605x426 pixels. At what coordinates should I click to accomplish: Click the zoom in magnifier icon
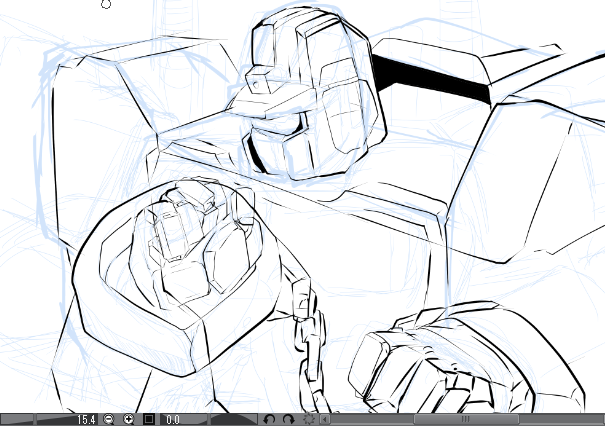coord(129,419)
